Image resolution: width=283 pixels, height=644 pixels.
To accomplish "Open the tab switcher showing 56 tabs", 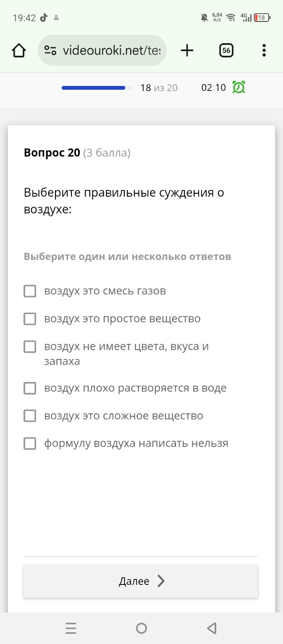I will (226, 50).
